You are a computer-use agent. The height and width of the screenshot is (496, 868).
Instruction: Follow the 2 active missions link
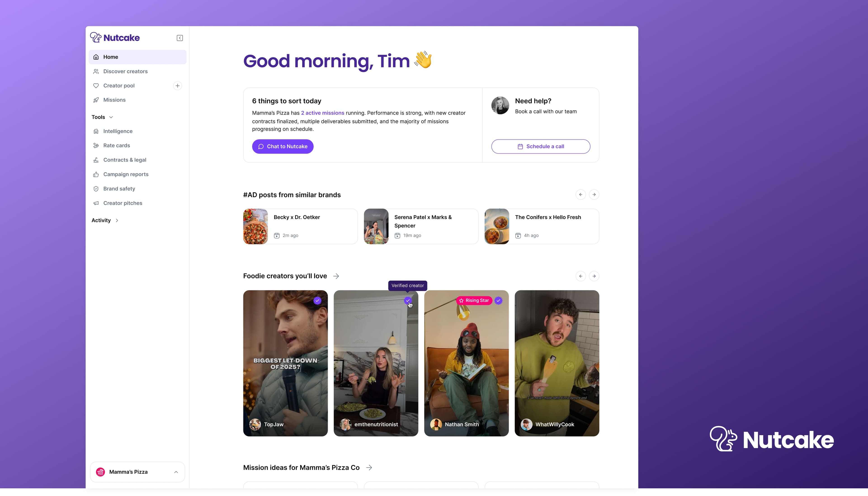(323, 113)
